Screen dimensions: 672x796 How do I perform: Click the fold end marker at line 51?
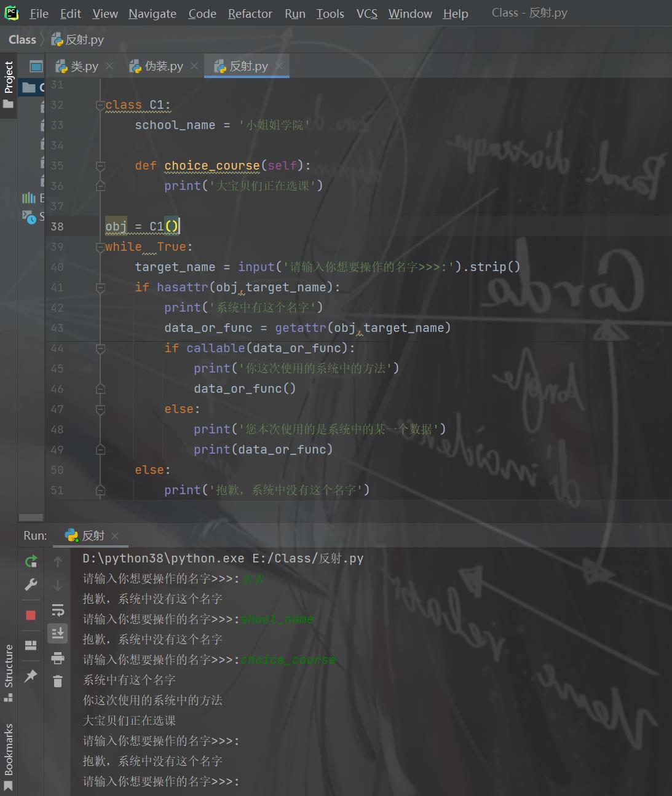point(100,491)
